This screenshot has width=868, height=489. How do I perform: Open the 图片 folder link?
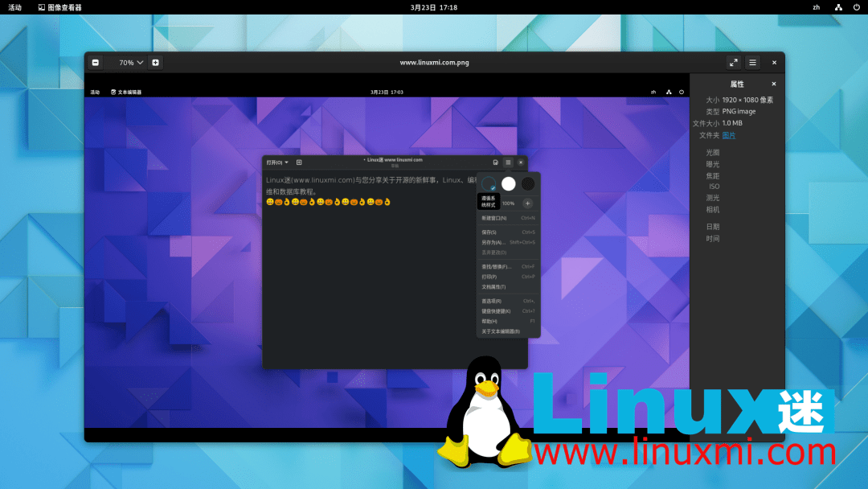click(x=729, y=135)
